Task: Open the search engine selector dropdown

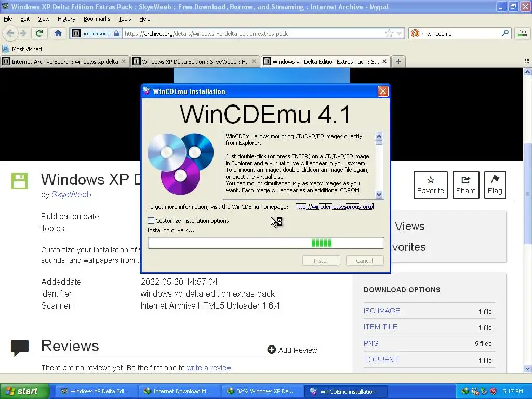Action: point(422,34)
